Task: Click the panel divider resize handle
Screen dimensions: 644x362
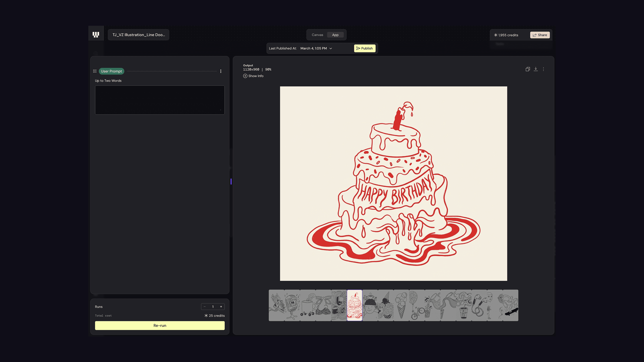Action: click(x=231, y=182)
